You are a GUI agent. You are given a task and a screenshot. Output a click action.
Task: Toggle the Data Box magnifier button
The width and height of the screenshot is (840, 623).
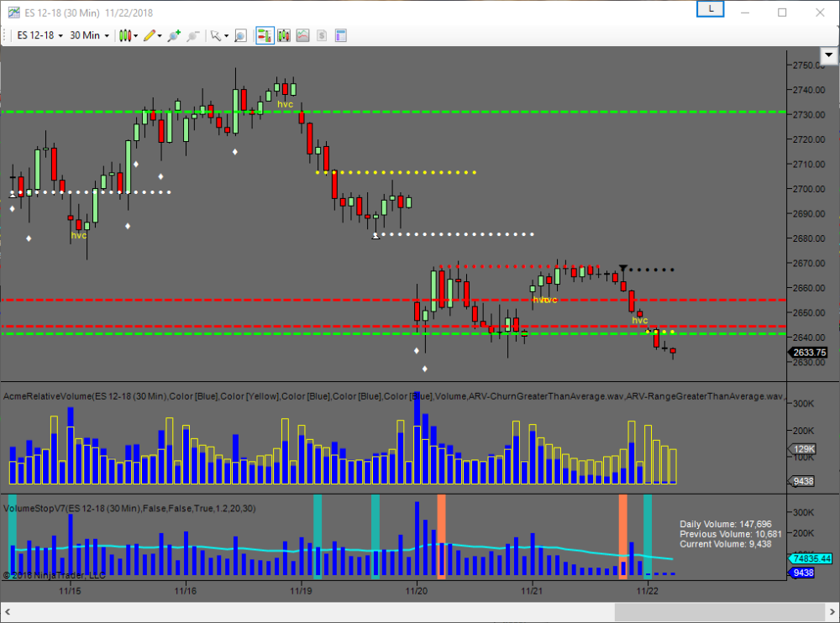point(240,35)
